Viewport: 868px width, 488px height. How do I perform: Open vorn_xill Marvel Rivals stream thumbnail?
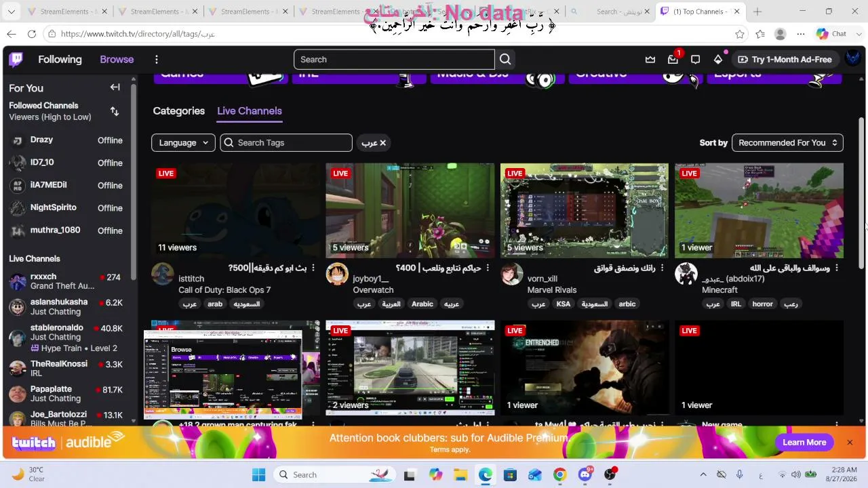tap(585, 210)
